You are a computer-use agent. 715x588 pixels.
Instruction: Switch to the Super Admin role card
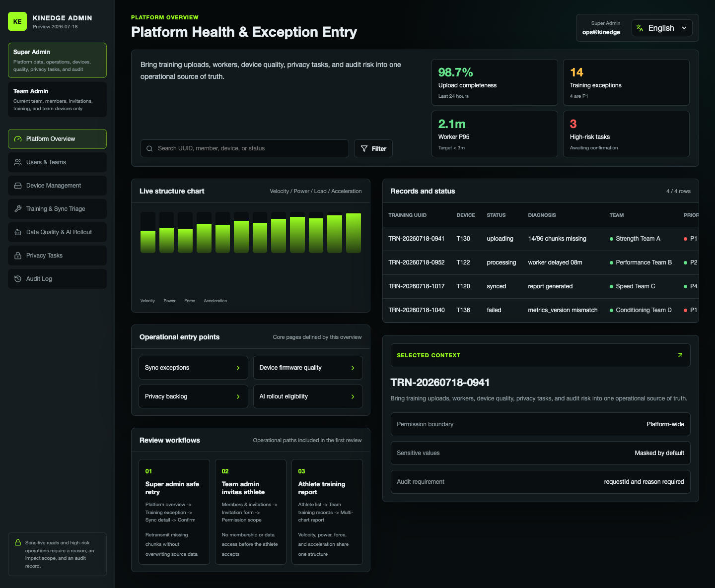[x=57, y=60]
